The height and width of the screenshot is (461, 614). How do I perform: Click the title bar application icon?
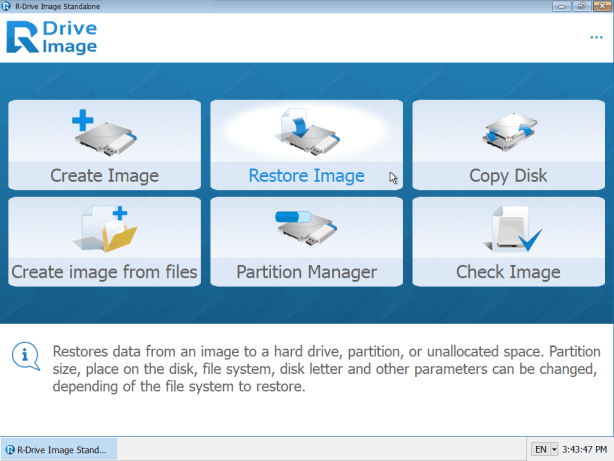point(8,6)
